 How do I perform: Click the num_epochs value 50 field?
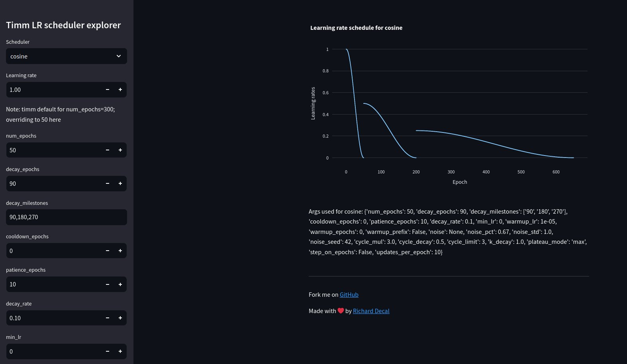52,150
